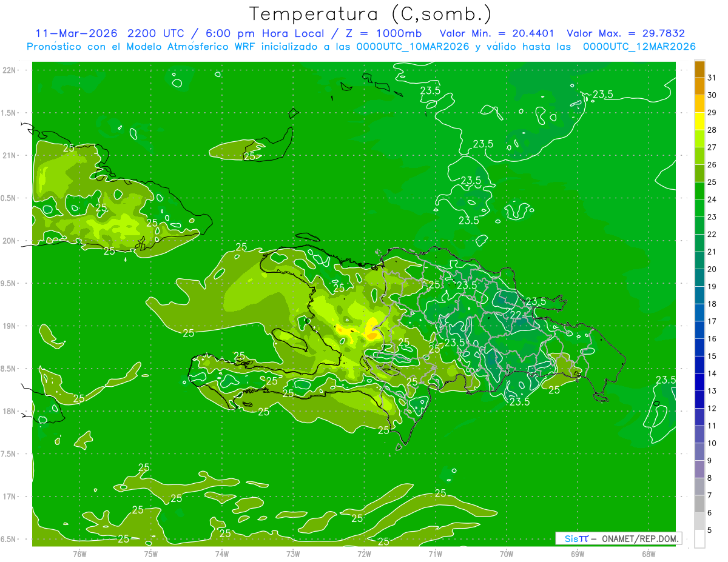Image resolution: width=728 pixels, height=562 pixels.
Task: Click the colorbar scale value 31
Action: click(x=712, y=78)
